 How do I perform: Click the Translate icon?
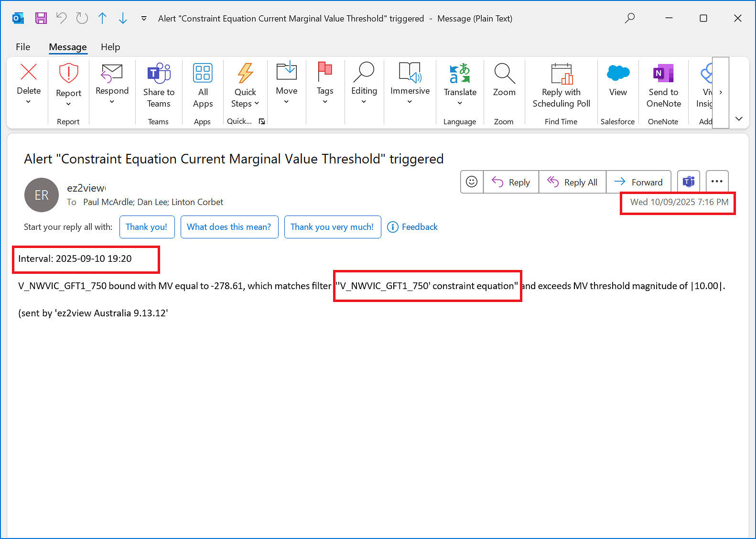(x=460, y=73)
